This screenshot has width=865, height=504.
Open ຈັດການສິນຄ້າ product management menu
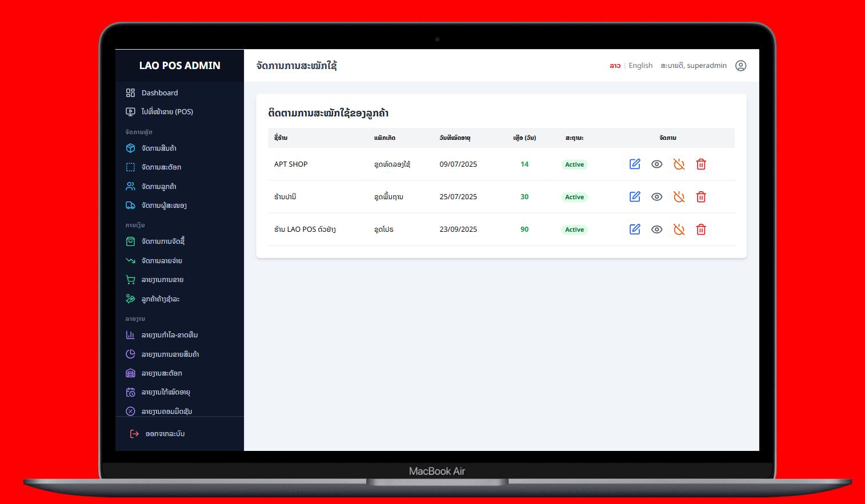tap(159, 148)
